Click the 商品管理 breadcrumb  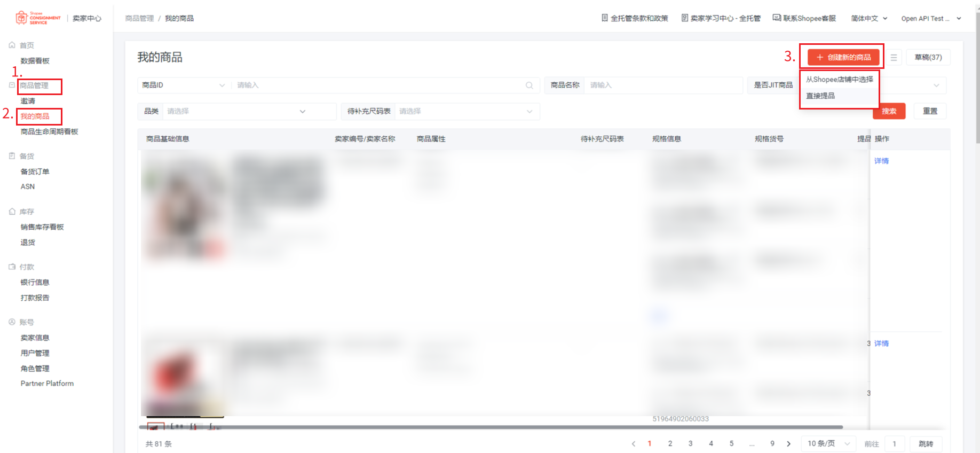click(x=139, y=18)
